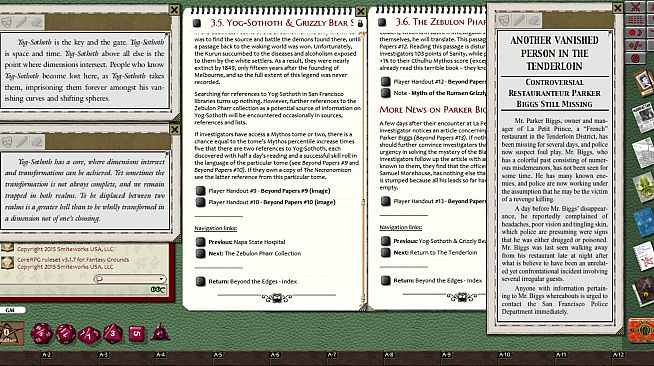The image size is (654, 366).
Task: Click link icon beside Previous: Napa State Hospital
Action: click(x=200, y=242)
